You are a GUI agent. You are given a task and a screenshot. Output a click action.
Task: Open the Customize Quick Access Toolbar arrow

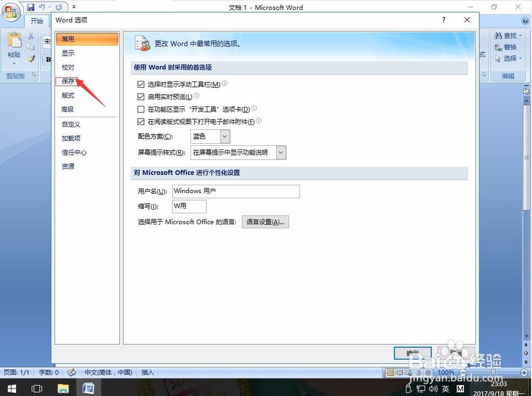74,7
